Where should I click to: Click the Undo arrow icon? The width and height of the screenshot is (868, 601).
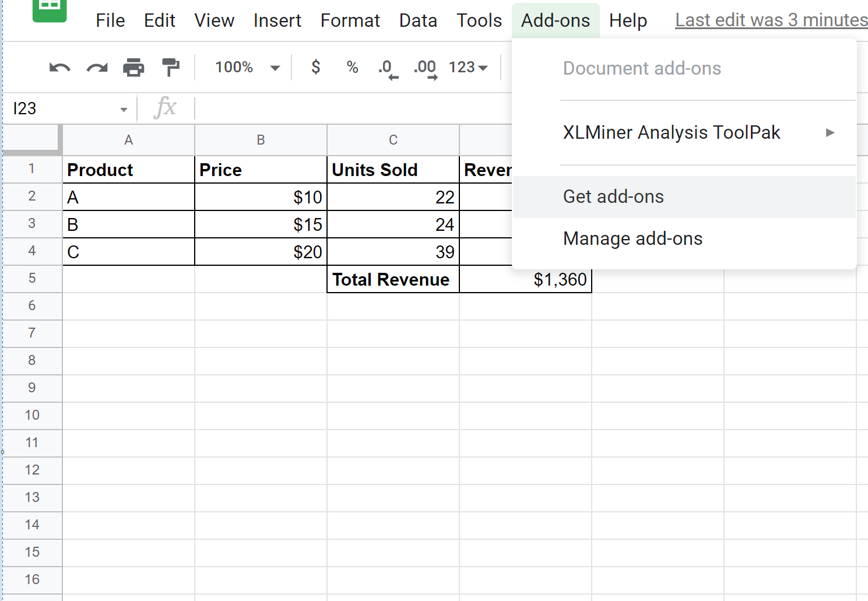click(59, 68)
